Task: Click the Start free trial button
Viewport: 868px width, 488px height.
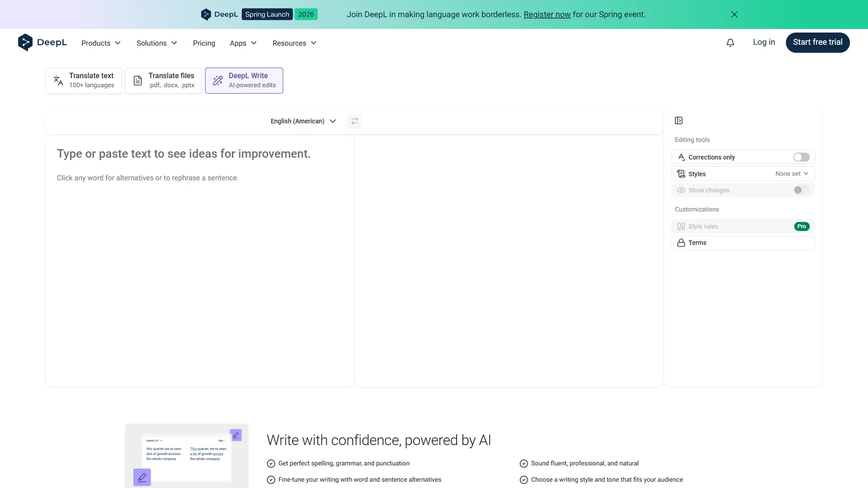Action: pos(817,42)
